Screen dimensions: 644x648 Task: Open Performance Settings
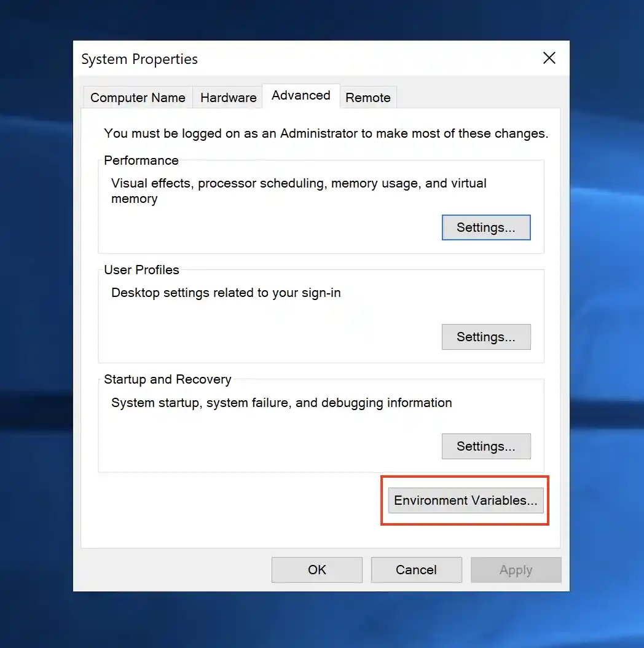click(486, 227)
